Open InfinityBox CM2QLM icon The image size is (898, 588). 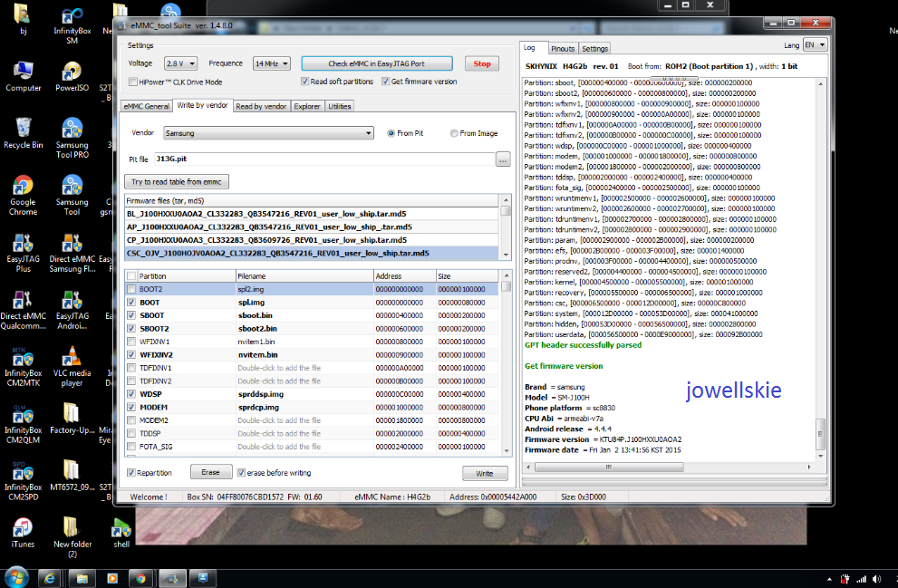(x=23, y=424)
